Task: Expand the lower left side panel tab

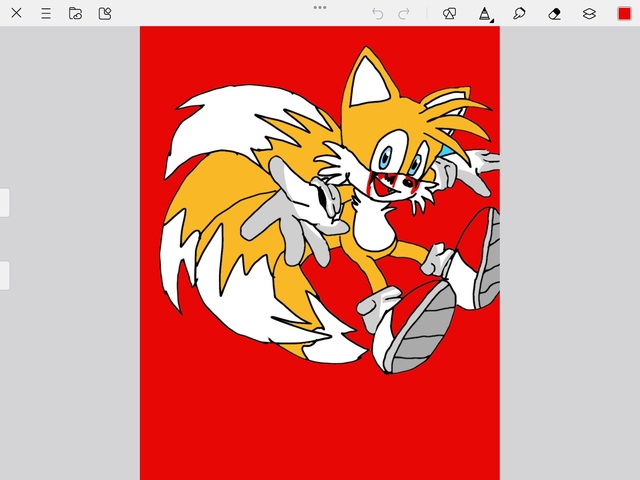Action: tap(4, 275)
